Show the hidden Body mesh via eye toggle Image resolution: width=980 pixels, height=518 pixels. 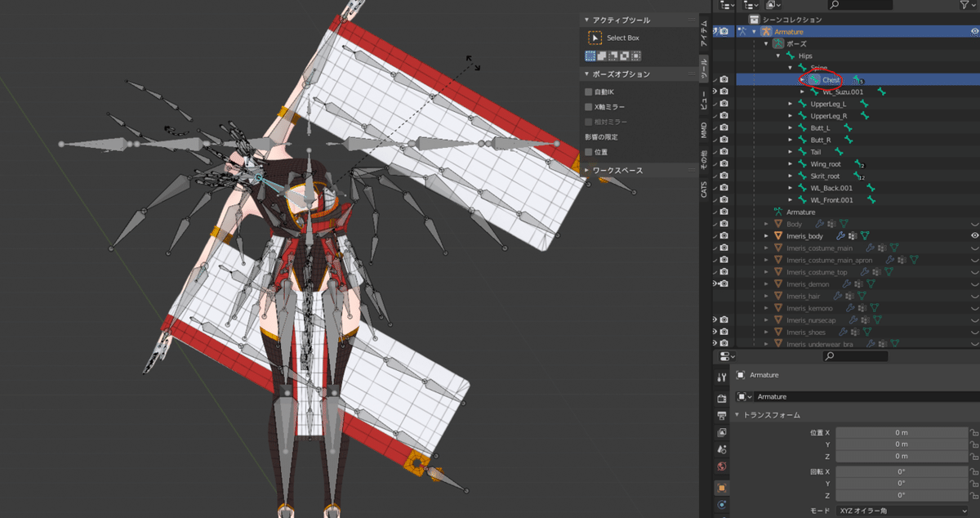click(974, 224)
